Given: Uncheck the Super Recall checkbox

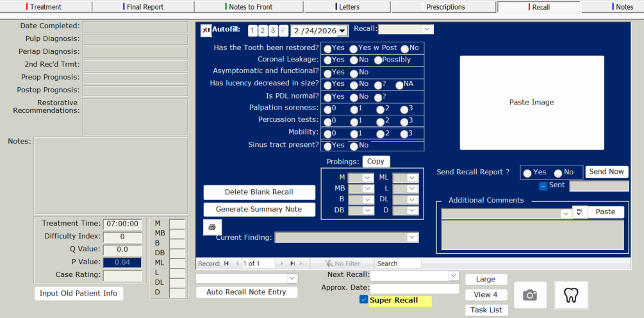Looking at the screenshot, I should coord(364,300).
